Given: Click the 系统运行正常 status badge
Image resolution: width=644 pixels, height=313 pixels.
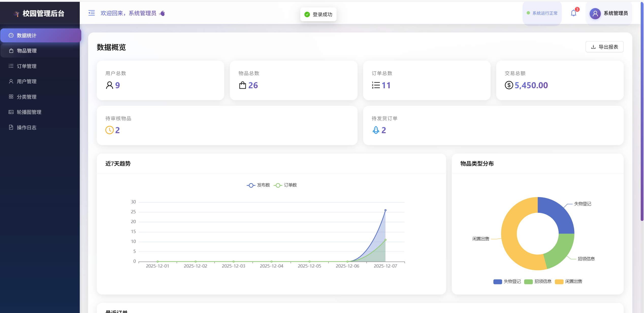Looking at the screenshot, I should coord(542,13).
